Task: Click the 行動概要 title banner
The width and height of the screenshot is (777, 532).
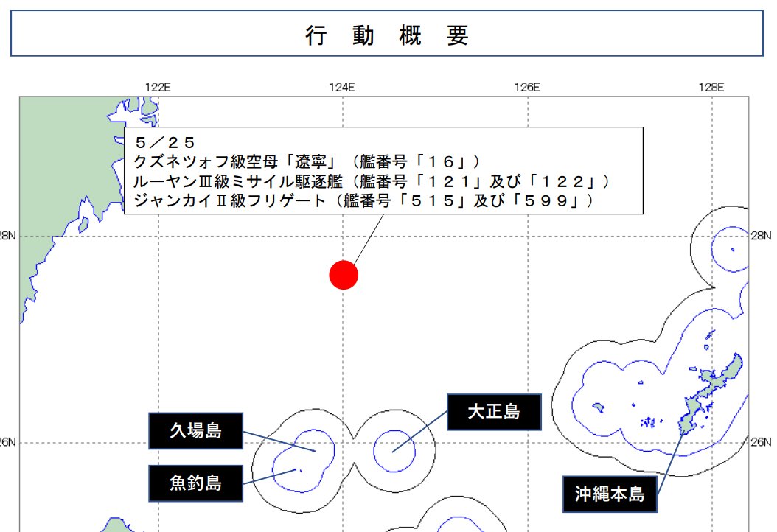Action: pyautogui.click(x=388, y=36)
